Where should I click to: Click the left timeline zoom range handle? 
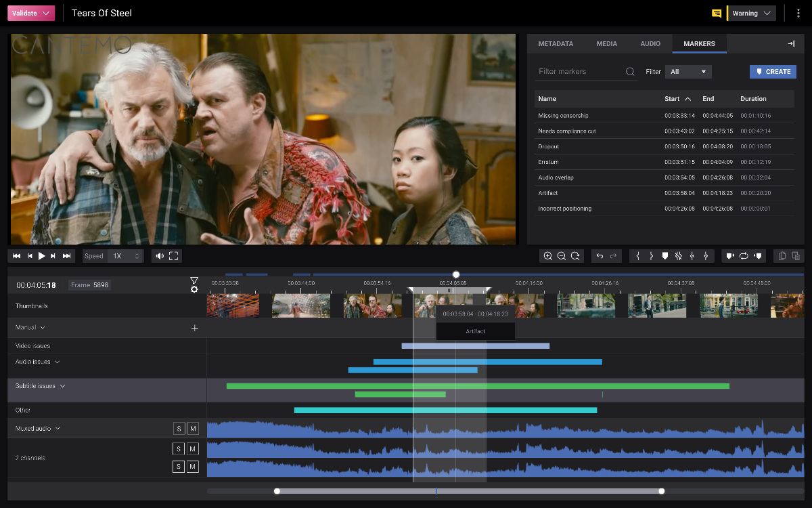(277, 491)
